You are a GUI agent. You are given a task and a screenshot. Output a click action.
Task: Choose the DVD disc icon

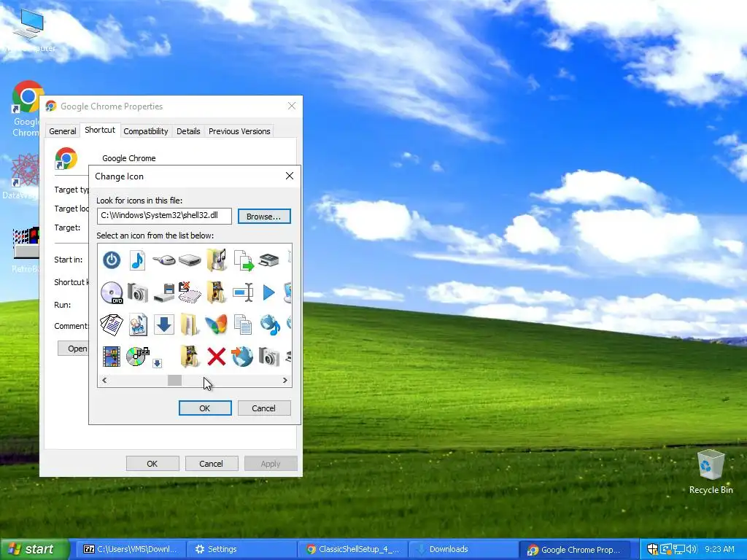click(x=112, y=292)
